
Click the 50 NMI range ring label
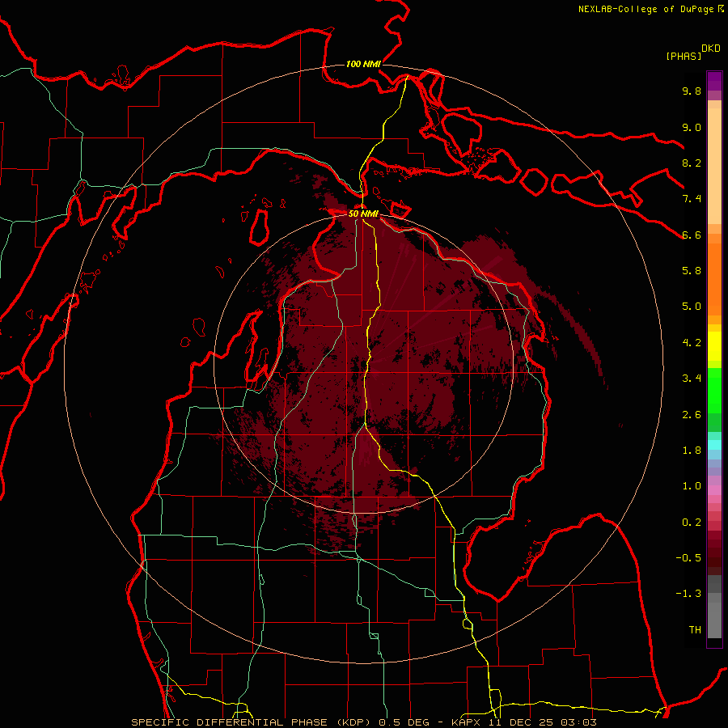click(x=363, y=214)
